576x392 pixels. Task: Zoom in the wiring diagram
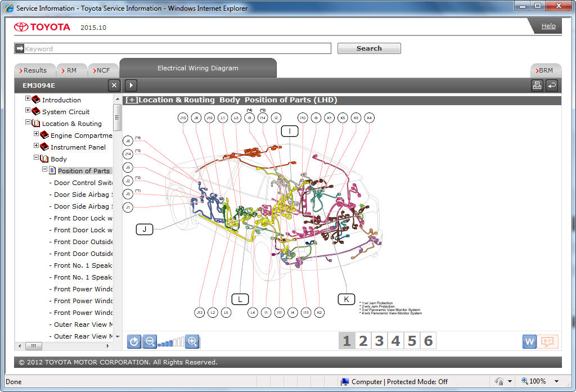(192, 342)
